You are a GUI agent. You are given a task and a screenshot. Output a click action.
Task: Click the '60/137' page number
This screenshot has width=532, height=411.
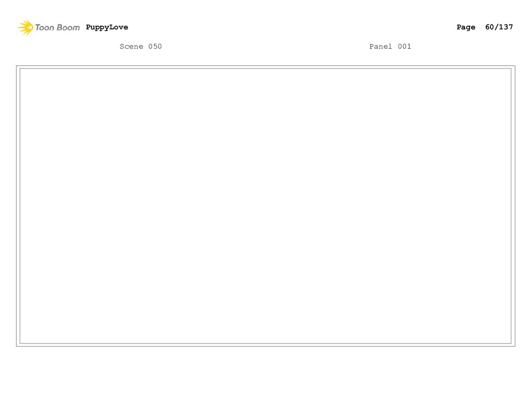[x=499, y=27]
